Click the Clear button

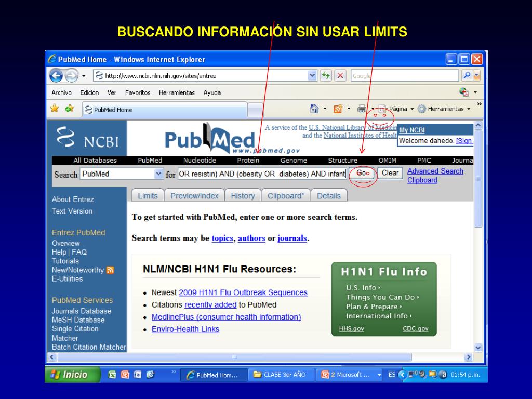(390, 173)
